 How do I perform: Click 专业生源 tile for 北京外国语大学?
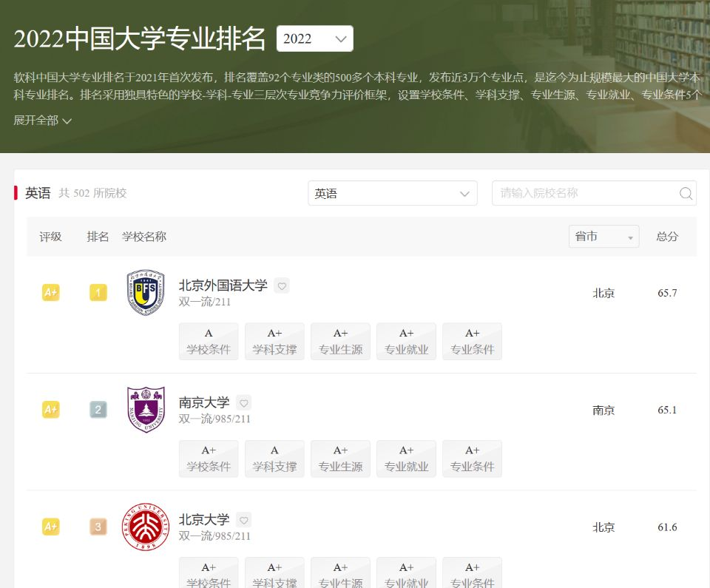pos(340,342)
